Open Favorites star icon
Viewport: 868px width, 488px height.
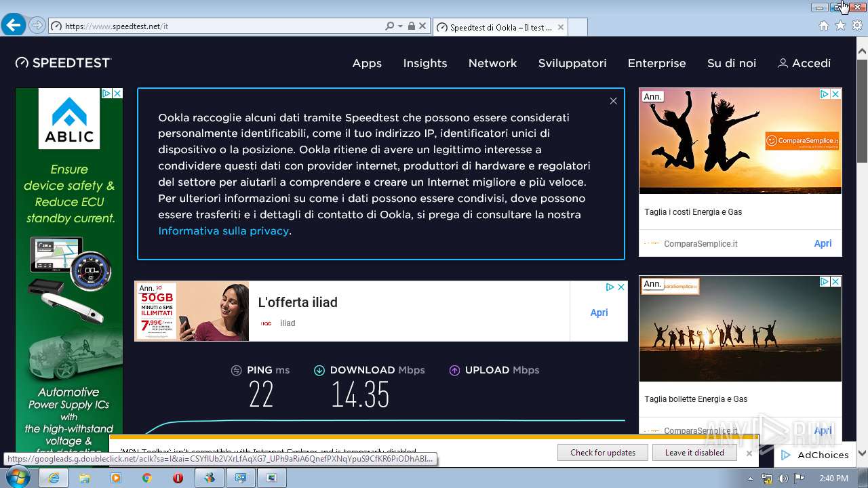[x=840, y=26]
